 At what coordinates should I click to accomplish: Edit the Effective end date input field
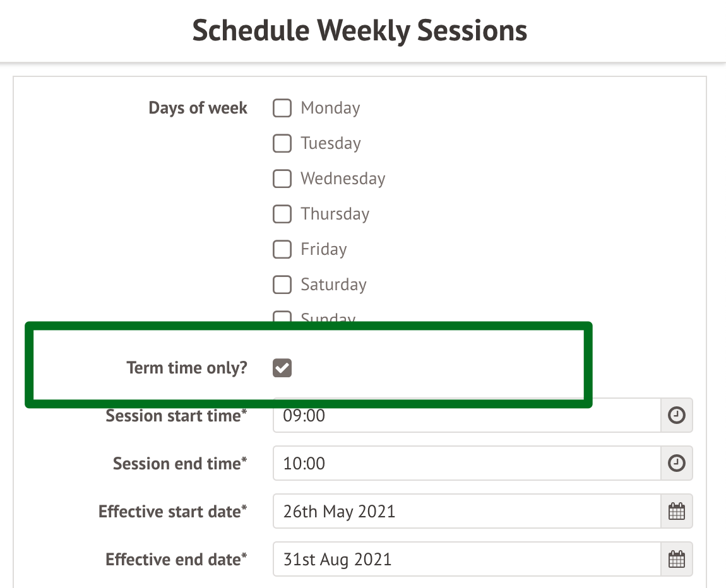tap(466, 560)
